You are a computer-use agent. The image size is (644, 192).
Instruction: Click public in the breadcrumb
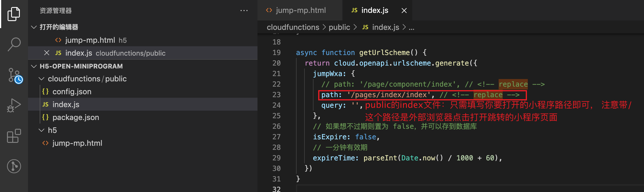[x=339, y=27]
